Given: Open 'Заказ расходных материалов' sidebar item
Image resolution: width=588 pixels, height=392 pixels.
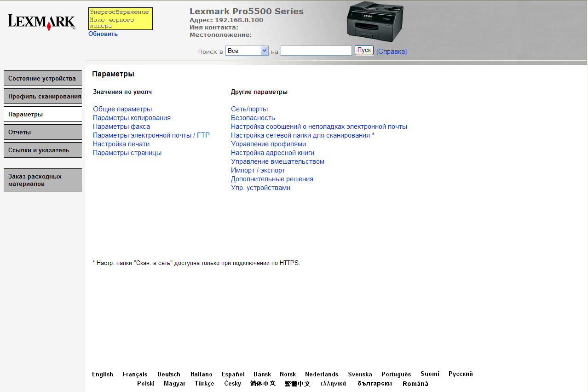Looking at the screenshot, I should coord(43,180).
